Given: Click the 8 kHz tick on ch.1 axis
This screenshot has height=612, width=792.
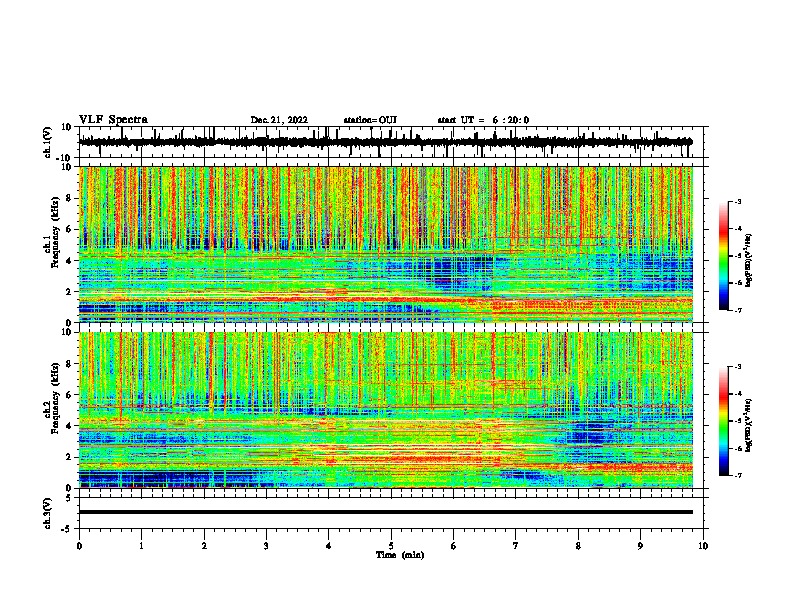Looking at the screenshot, I should pos(70,198).
